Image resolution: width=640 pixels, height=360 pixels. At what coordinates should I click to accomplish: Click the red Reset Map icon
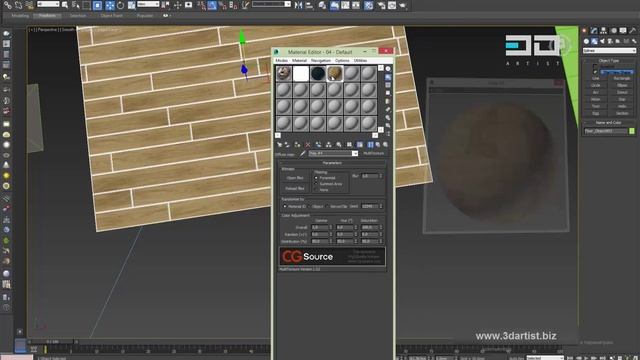pyautogui.click(x=308, y=144)
